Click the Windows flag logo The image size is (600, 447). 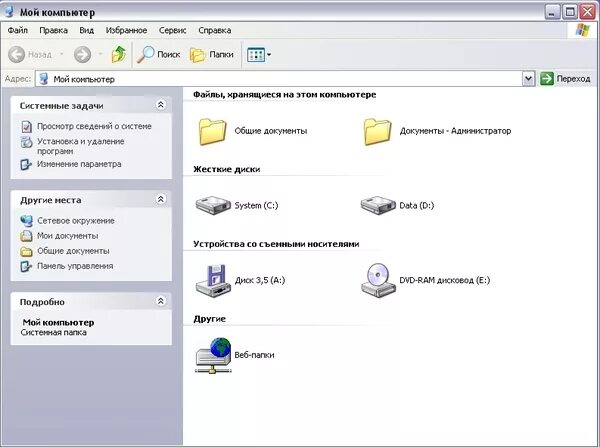[582, 30]
